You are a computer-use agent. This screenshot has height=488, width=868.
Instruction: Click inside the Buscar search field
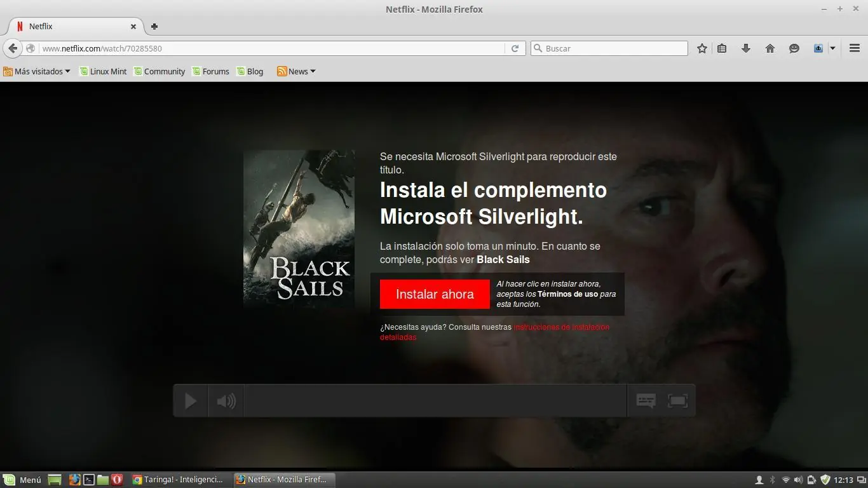tap(609, 48)
